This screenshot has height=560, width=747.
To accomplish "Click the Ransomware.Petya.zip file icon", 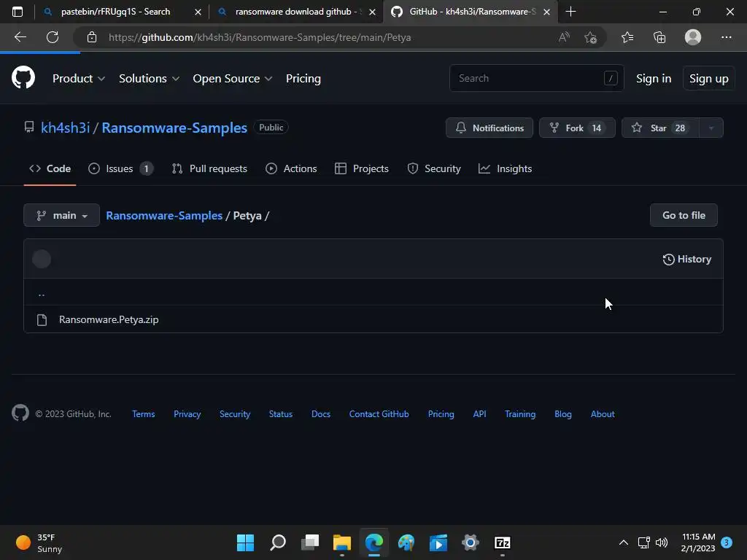I will coord(42,320).
